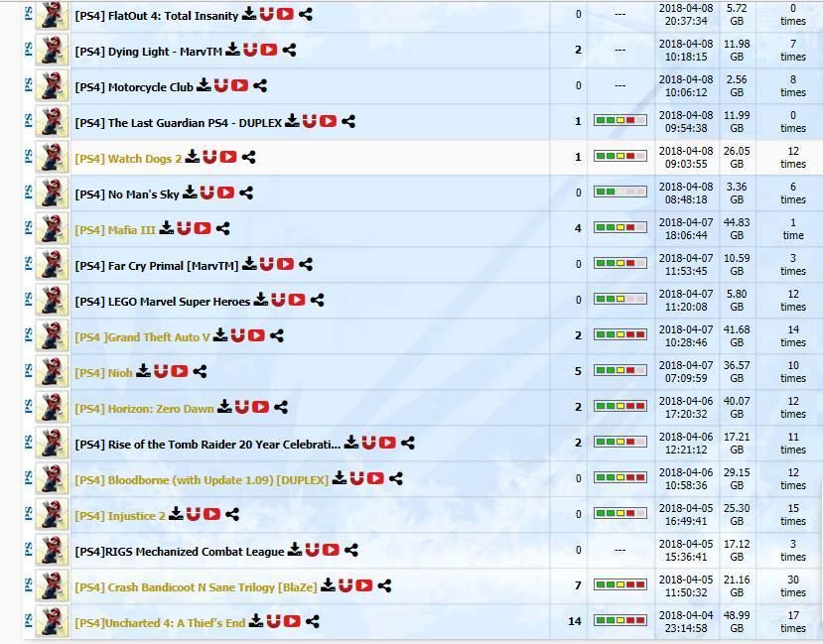Screen dimensions: 823x644
Task: Open magnet link for Dying Light - MarvTM
Action: pos(250,50)
